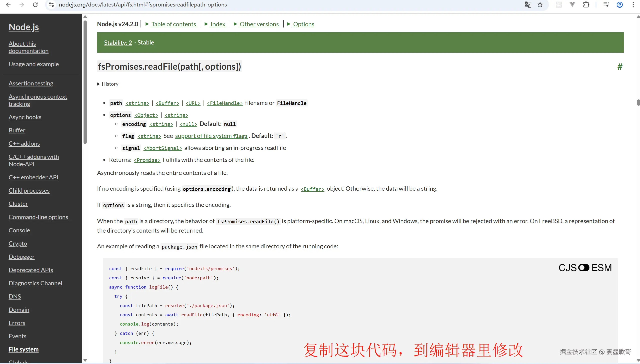Open the Stability: 2 link
Screen dimensions: 640x364
pos(118,42)
